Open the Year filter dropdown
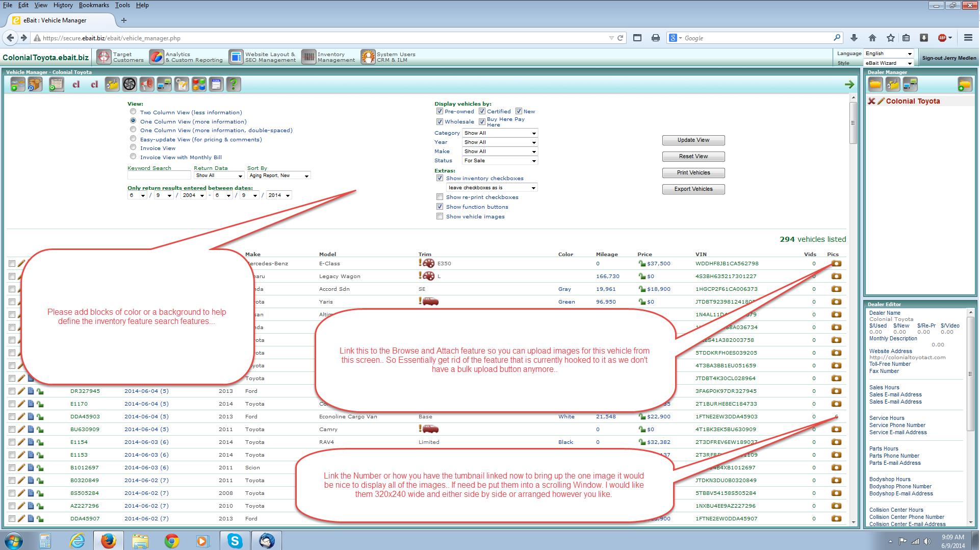Viewport: 980px width, 550px height. pos(500,142)
